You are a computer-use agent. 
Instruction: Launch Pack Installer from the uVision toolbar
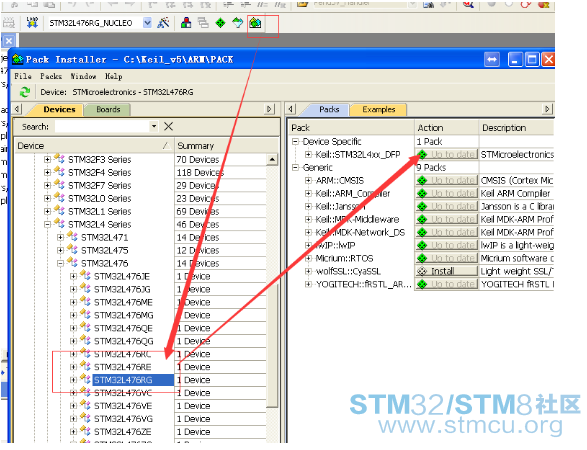tap(255, 23)
